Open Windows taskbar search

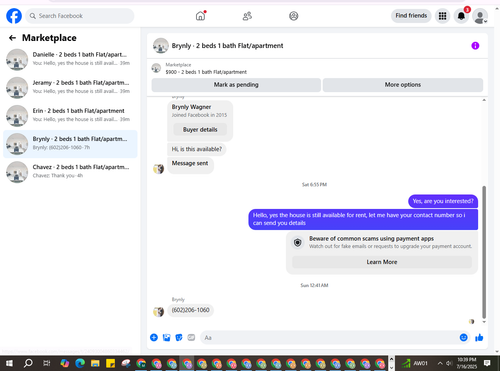(28, 363)
